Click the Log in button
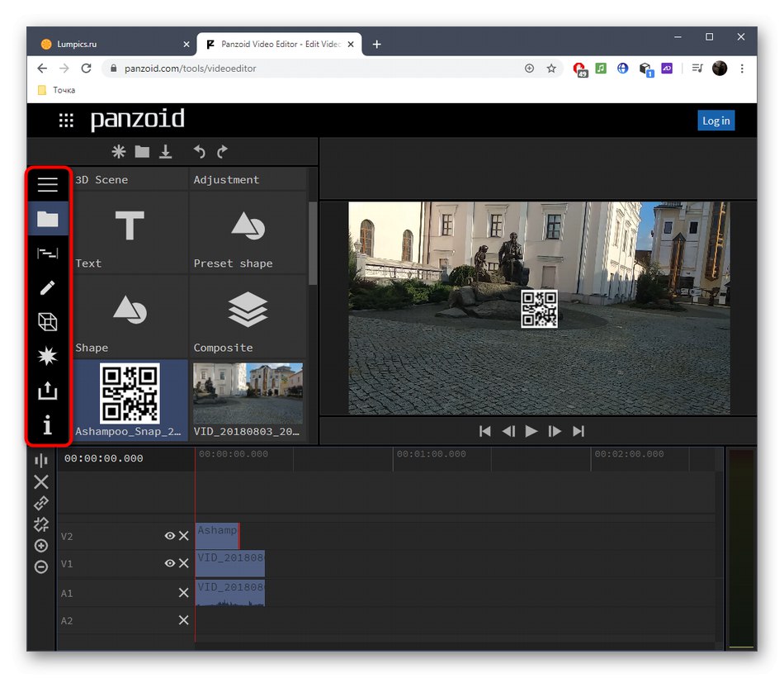This screenshot has height=678, width=784. (x=716, y=121)
